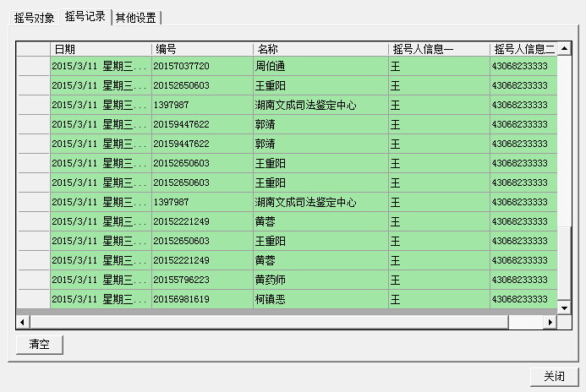Switch to the 摇号对象 tab
This screenshot has height=392, width=586.
(x=35, y=18)
